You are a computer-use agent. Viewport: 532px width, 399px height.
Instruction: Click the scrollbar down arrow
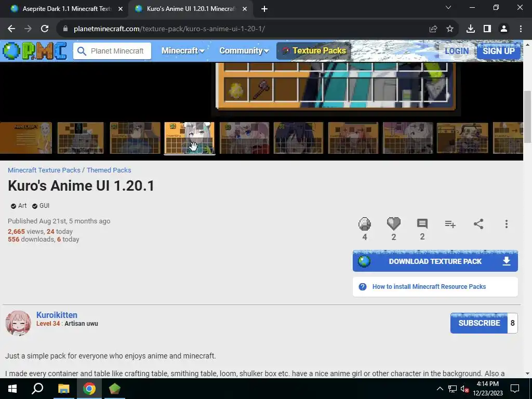[x=527, y=374]
